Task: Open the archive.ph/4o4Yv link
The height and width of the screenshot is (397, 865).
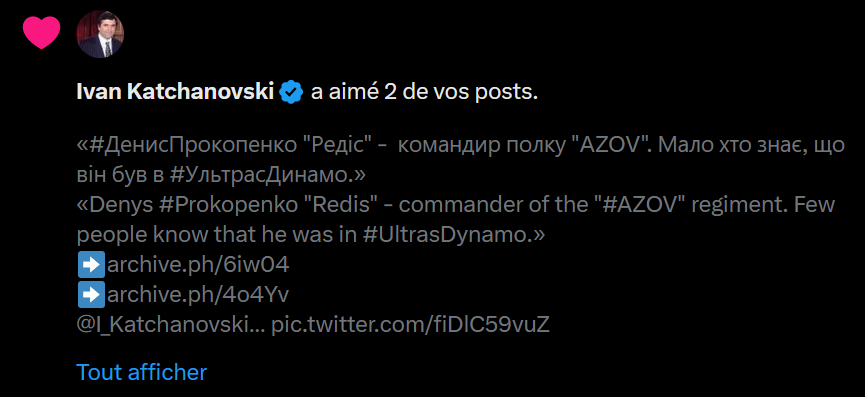Action: tap(197, 296)
